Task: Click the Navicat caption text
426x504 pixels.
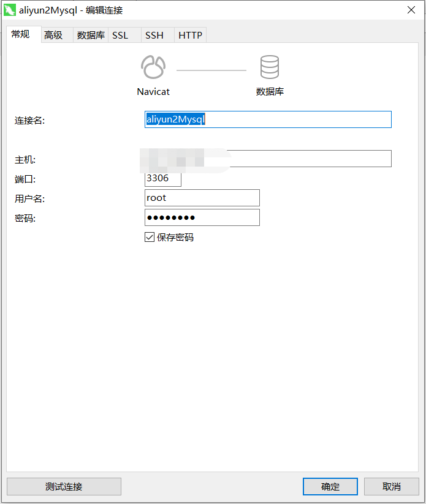Action: 153,92
